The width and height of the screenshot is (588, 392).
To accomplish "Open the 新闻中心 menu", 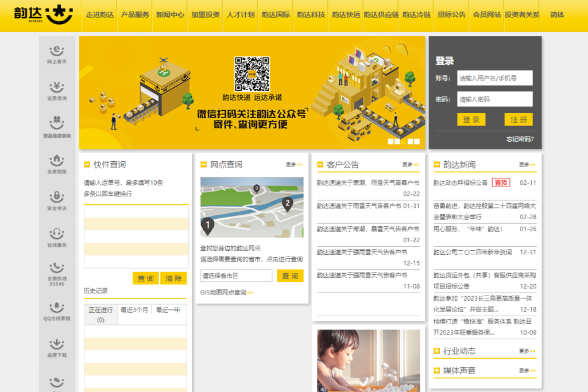I will click(170, 15).
